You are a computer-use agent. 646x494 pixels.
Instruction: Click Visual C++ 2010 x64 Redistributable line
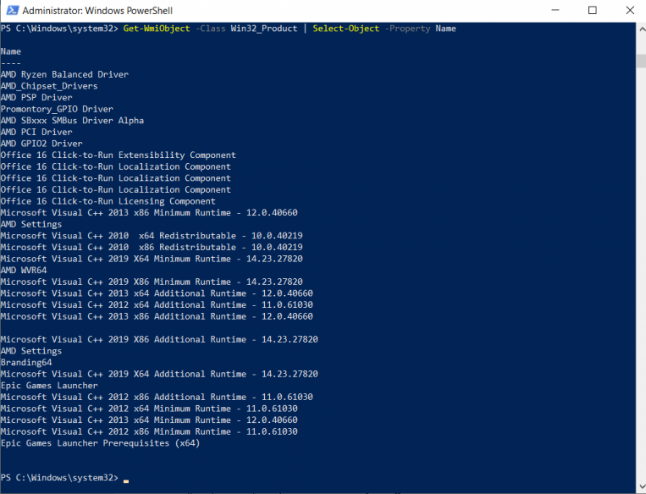152,236
